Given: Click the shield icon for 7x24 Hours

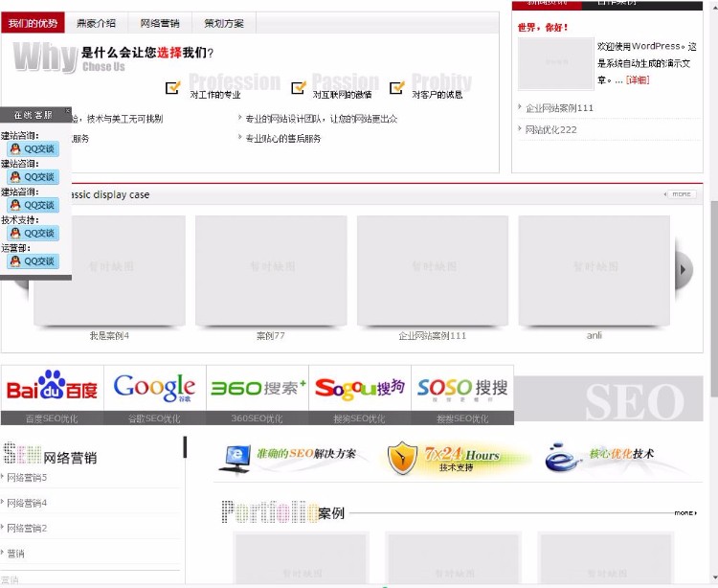Looking at the screenshot, I should click(x=402, y=457).
